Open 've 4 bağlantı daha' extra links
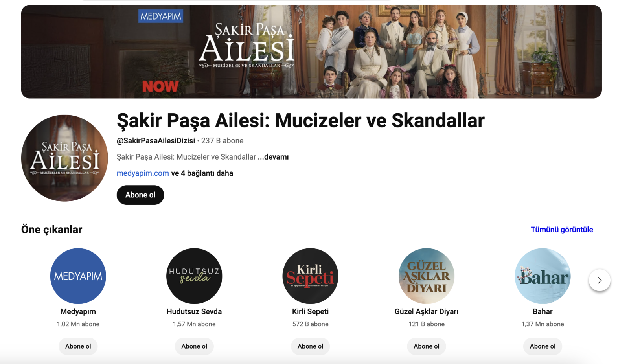The image size is (629, 364). pos(202,173)
